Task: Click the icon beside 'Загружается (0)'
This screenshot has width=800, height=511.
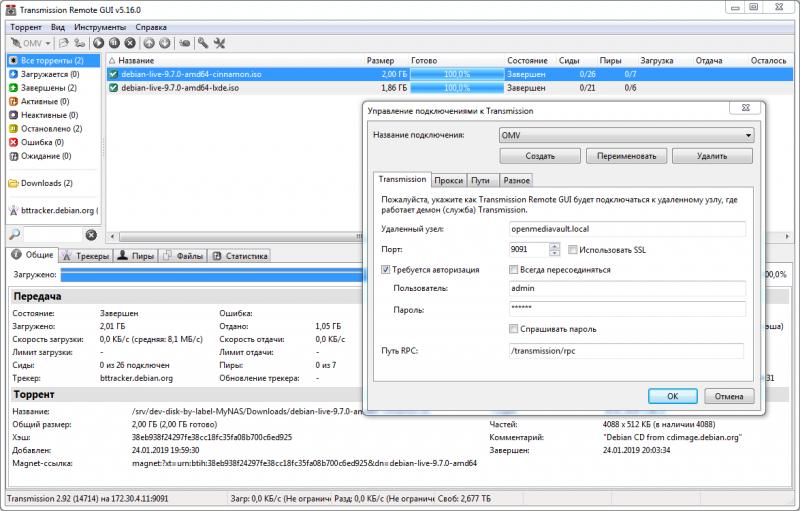Action: (x=14, y=74)
